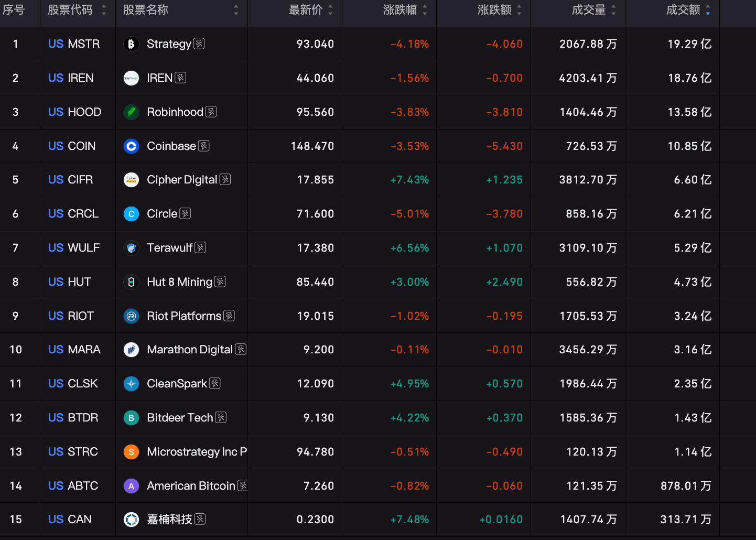Click the 嘉楠科技 logo icon
The image size is (756, 540).
pos(131,520)
